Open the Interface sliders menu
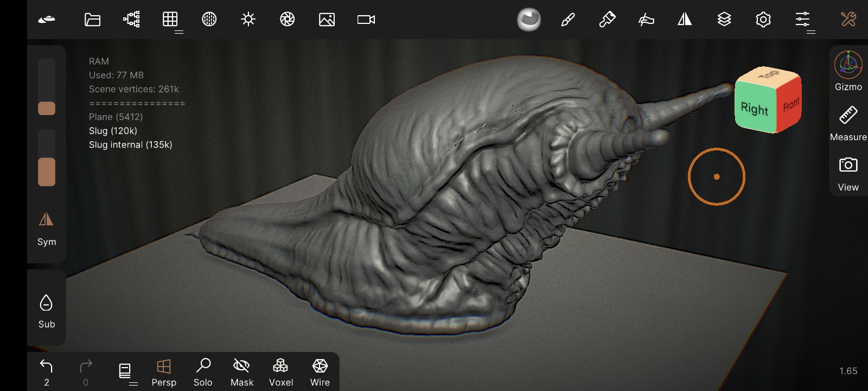Image resolution: width=868 pixels, height=391 pixels. [802, 20]
